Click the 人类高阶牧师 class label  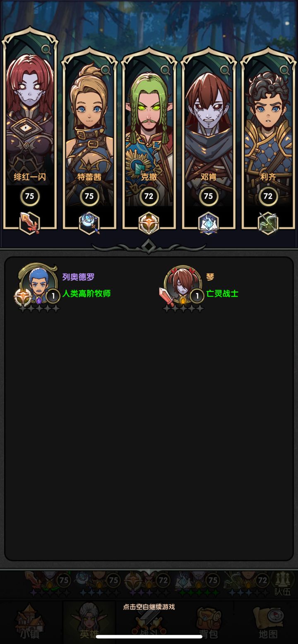click(x=87, y=294)
